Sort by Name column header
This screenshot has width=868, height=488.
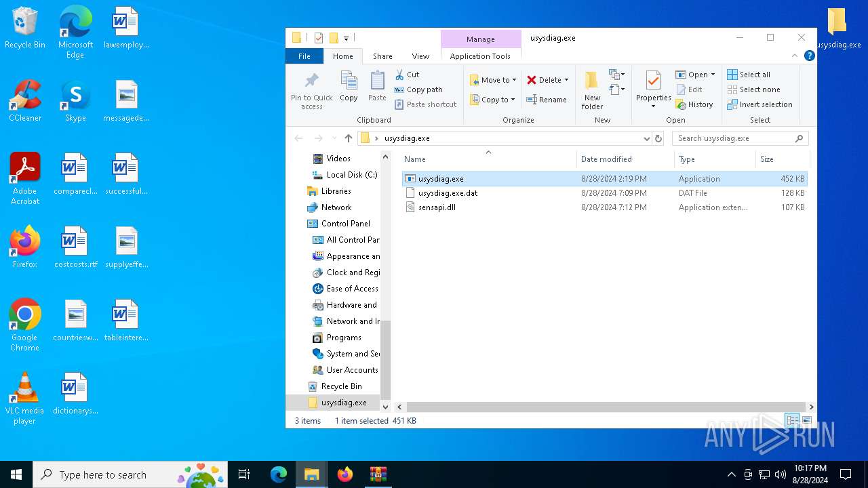point(488,159)
